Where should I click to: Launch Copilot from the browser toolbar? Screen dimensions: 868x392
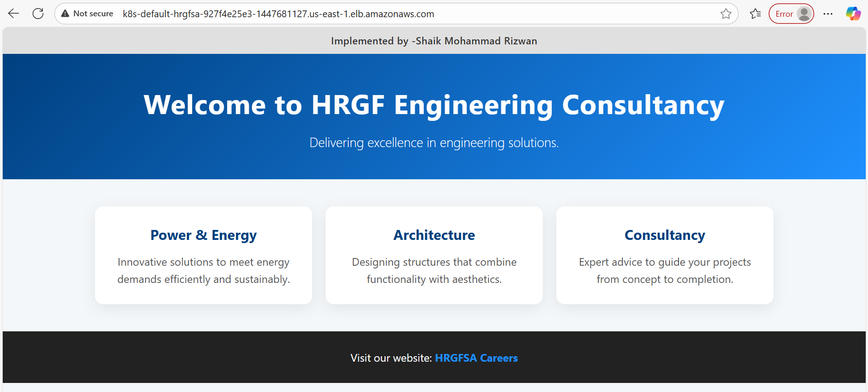853,14
